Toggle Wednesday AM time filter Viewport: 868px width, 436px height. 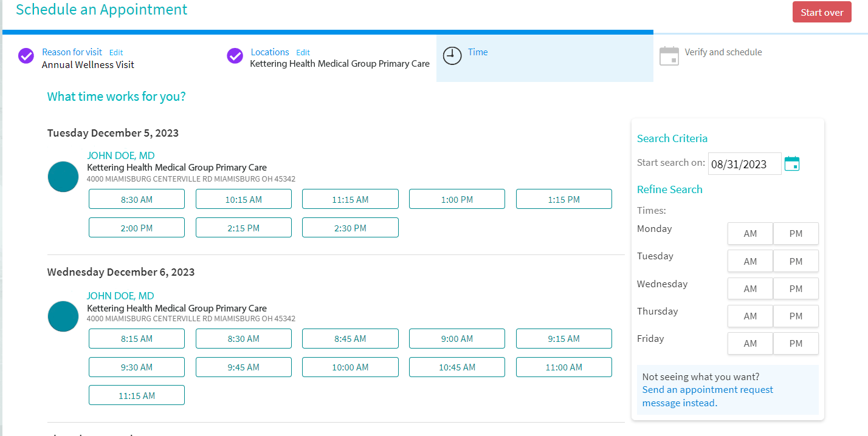pyautogui.click(x=750, y=288)
